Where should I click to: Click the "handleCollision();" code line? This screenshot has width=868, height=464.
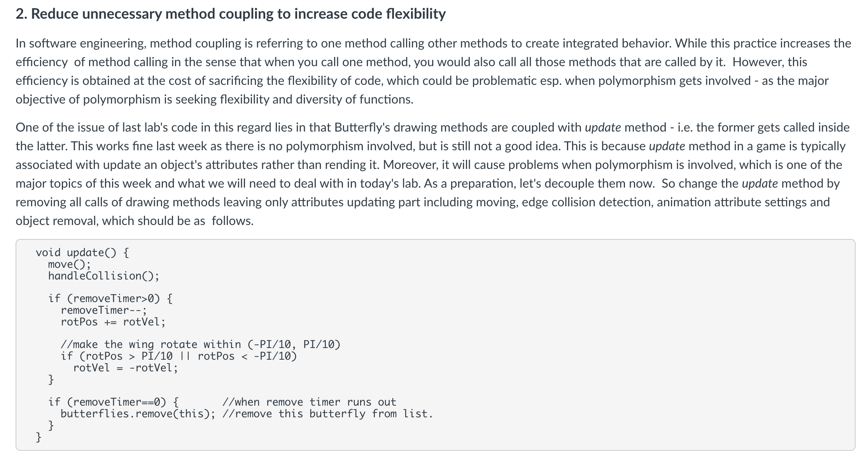pyautogui.click(x=103, y=276)
